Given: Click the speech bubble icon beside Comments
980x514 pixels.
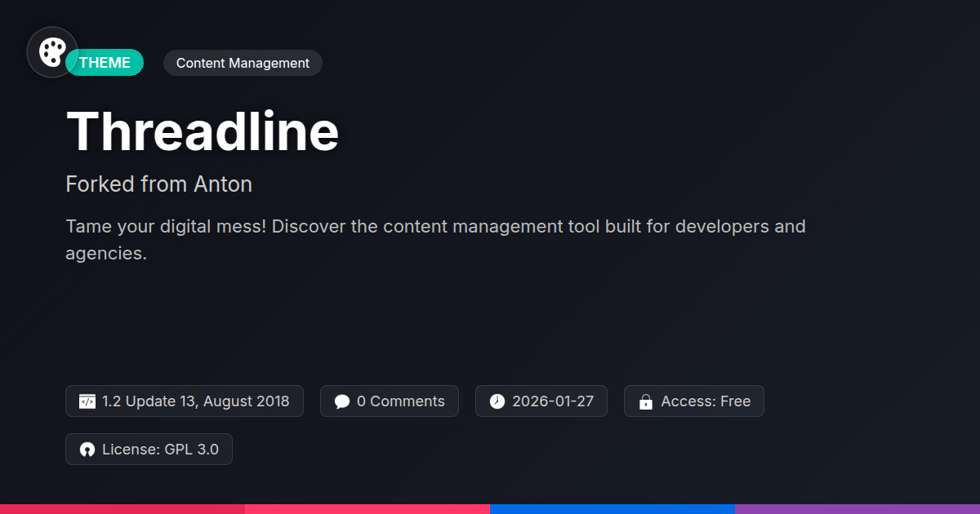Looking at the screenshot, I should pyautogui.click(x=342, y=401).
